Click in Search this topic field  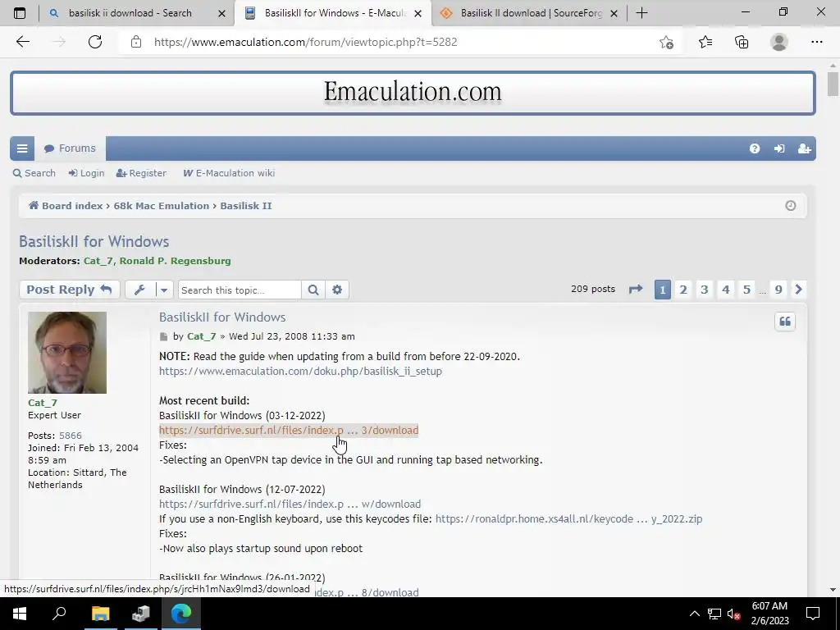(240, 290)
